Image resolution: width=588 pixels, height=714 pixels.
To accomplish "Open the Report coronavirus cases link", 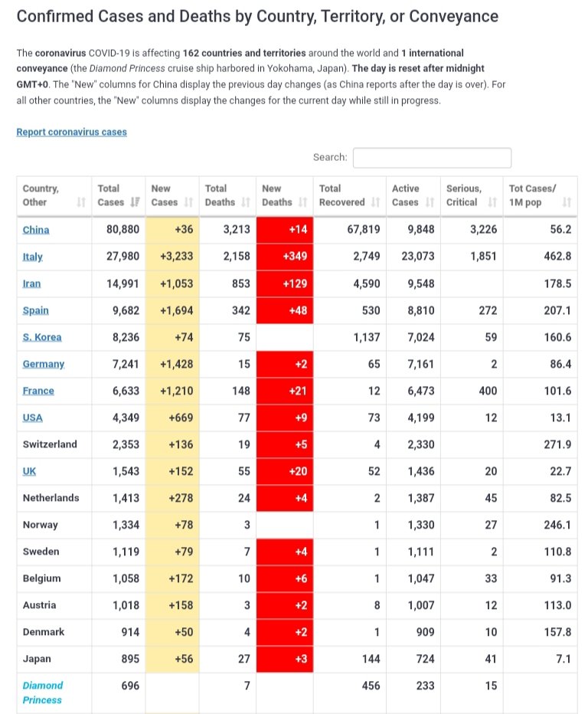I will click(x=71, y=132).
